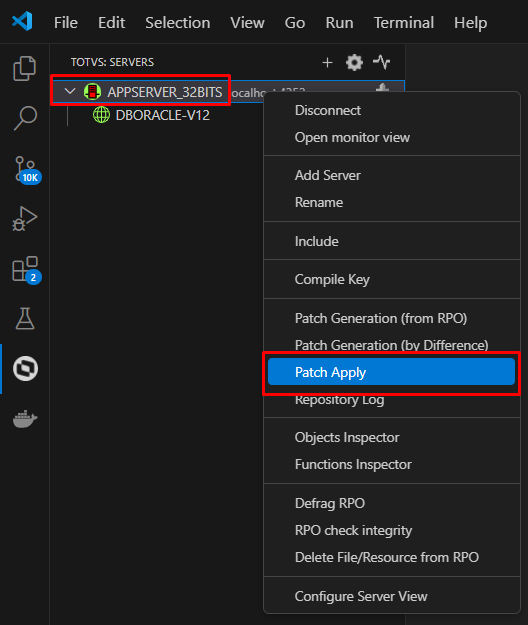The image size is (528, 625).
Task: Choose Patch Apply menu entry
Action: (392, 372)
